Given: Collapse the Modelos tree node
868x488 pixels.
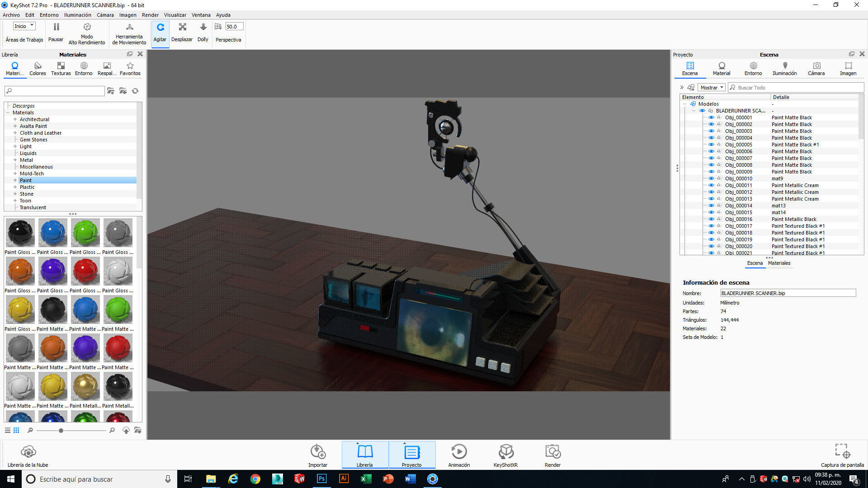Looking at the screenshot, I should point(685,104).
